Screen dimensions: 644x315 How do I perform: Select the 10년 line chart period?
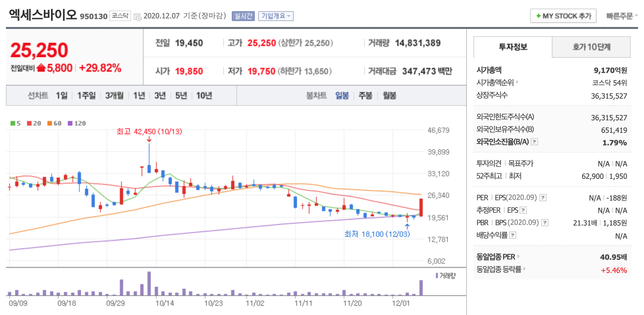coord(204,95)
